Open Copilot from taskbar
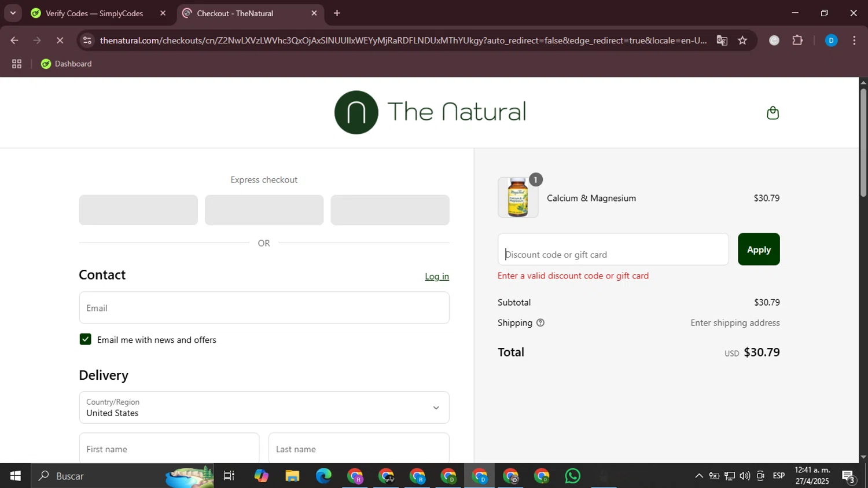The image size is (868, 488). pyautogui.click(x=261, y=476)
